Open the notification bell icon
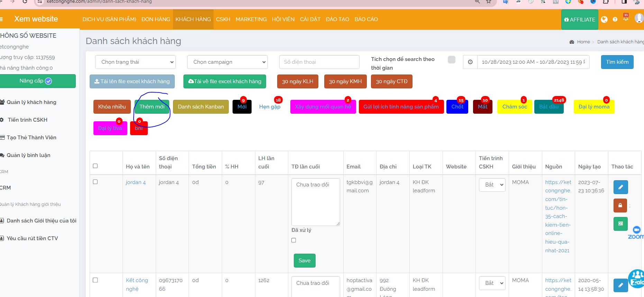This screenshot has width=644, height=297. [x=626, y=18]
